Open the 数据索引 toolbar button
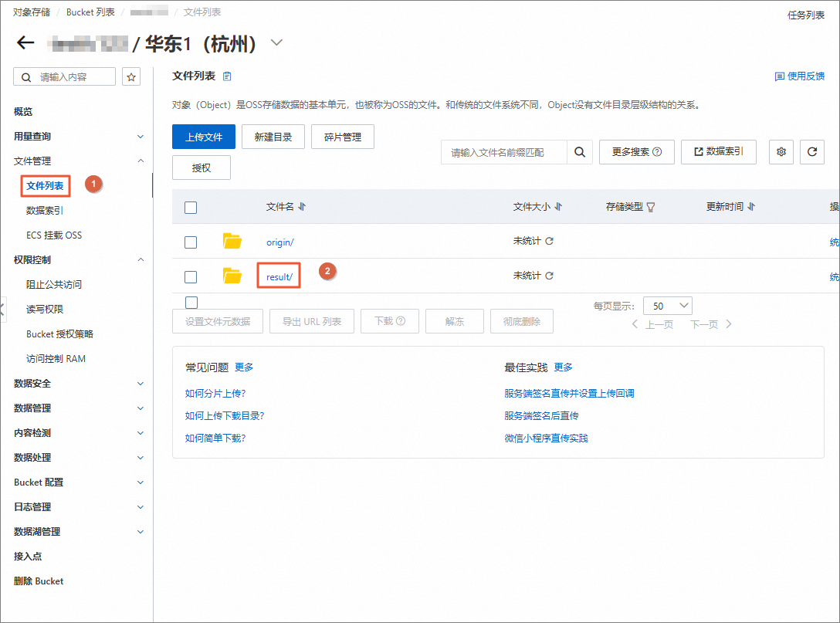The height and width of the screenshot is (623, 840). click(x=718, y=152)
